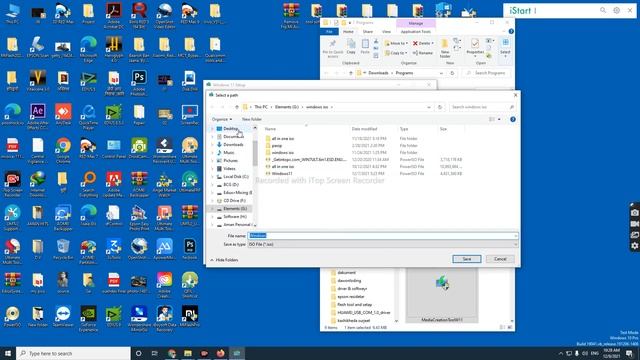Click the iStart search magnifier icon
The image size is (640, 360).
[x=603, y=10]
